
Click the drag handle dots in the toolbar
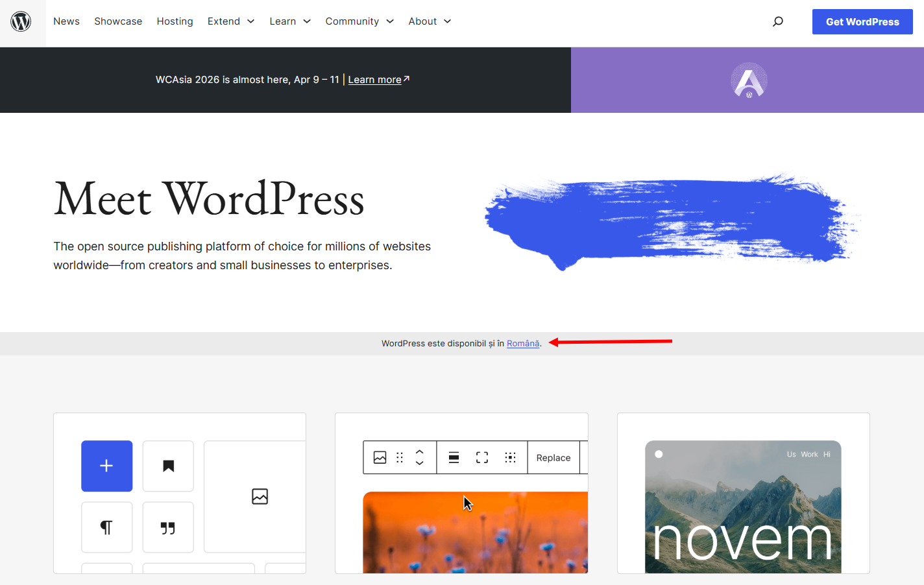pyautogui.click(x=400, y=457)
